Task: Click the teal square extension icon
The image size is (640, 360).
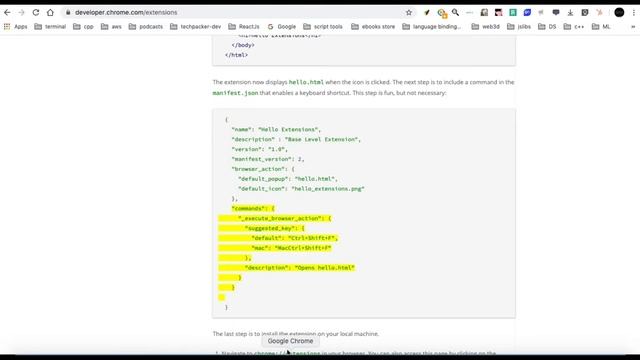Action: 513,13
